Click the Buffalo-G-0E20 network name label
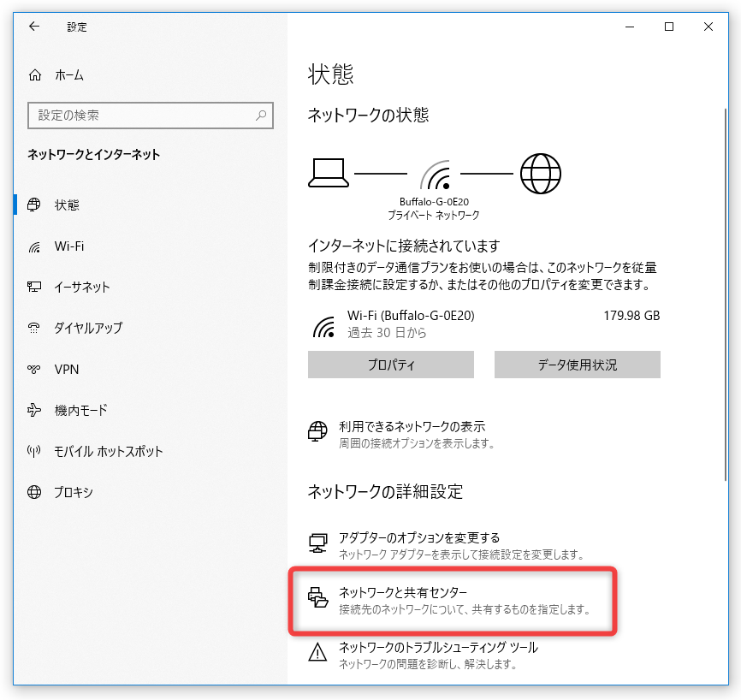Image resolution: width=741 pixels, height=700 pixels. tap(434, 202)
